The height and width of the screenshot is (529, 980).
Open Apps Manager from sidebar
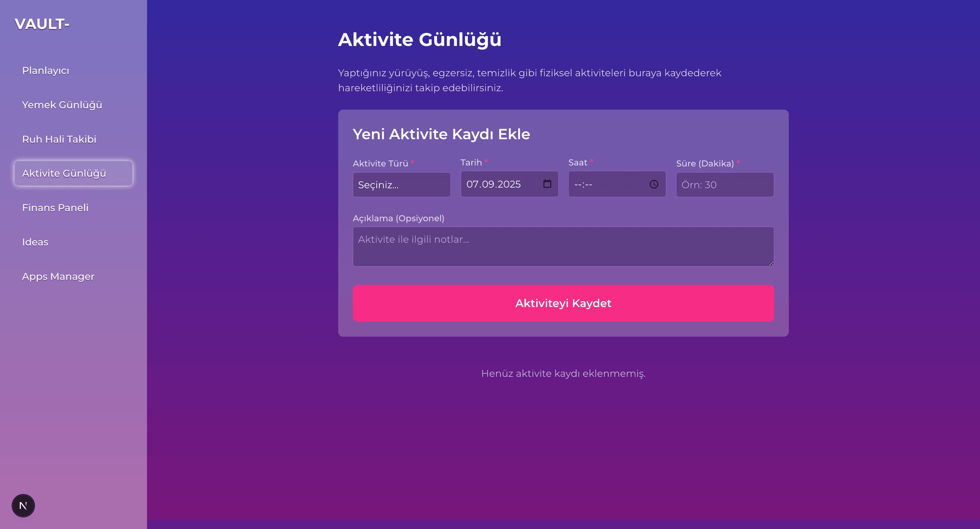click(58, 276)
